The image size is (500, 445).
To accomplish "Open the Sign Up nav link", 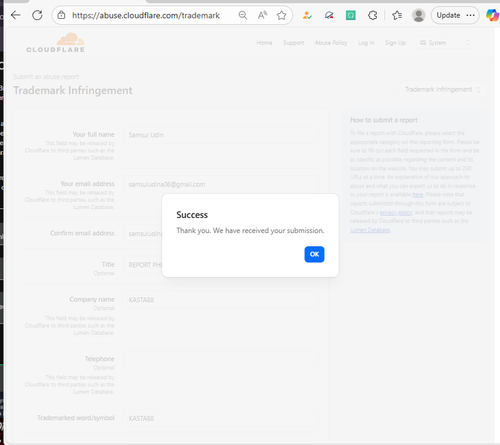I will click(x=395, y=43).
